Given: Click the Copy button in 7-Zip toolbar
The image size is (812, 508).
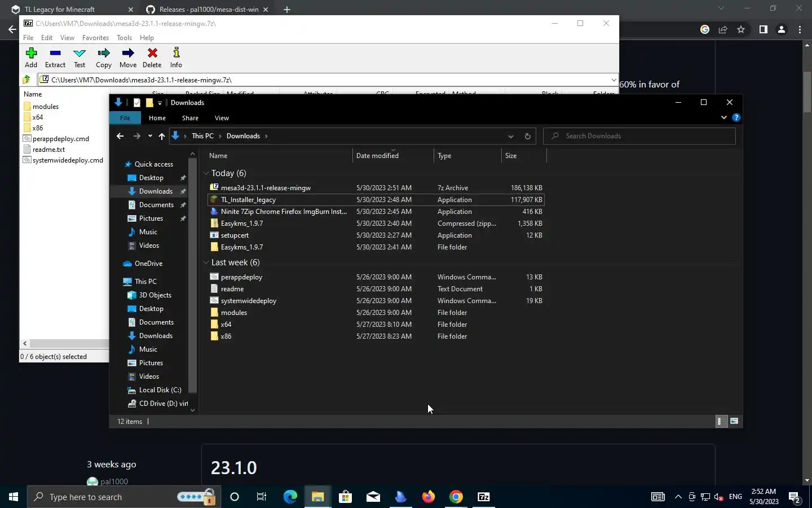Looking at the screenshot, I should (x=104, y=58).
